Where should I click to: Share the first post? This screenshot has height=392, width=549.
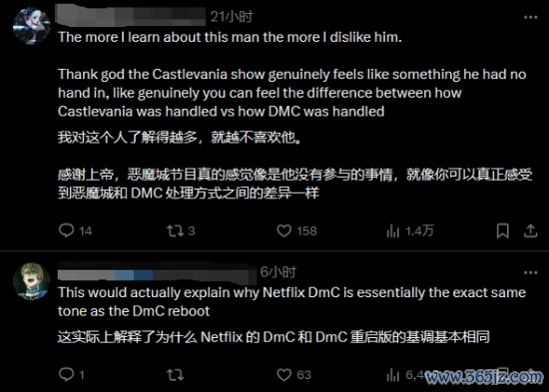click(x=530, y=230)
